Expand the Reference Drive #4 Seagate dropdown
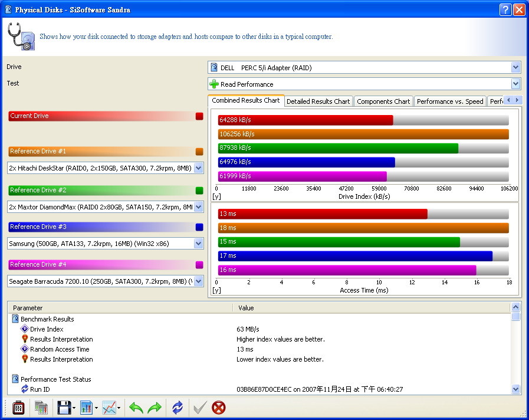Image resolution: width=529 pixels, height=420 pixels. [199, 281]
